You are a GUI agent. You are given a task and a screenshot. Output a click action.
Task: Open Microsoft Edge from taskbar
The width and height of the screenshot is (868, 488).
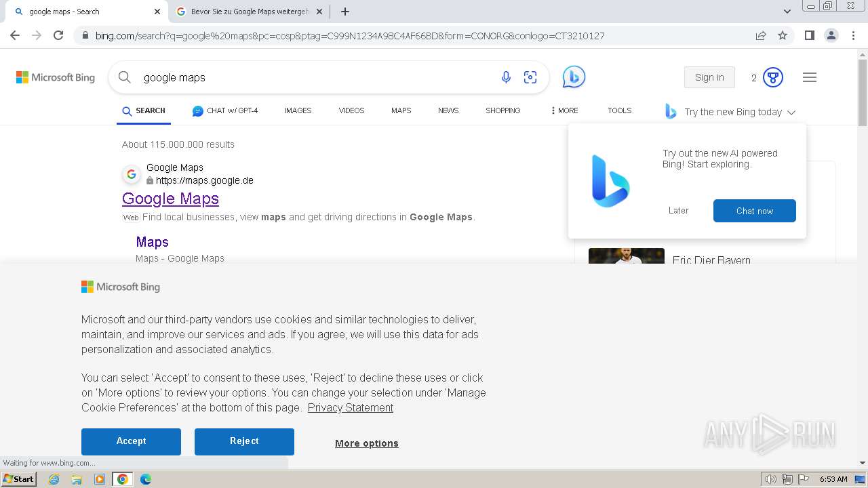(146, 479)
